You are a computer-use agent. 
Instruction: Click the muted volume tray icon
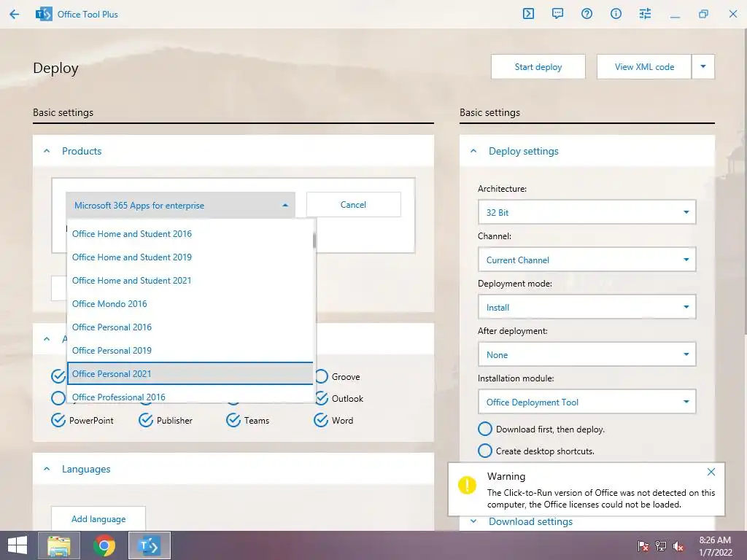(678, 546)
